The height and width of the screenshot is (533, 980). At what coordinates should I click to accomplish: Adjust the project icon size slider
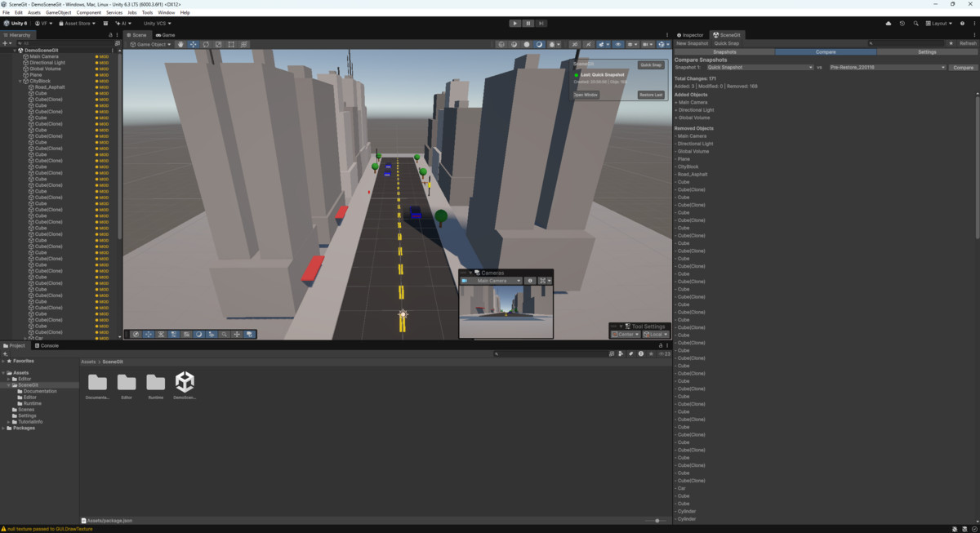[x=657, y=521]
